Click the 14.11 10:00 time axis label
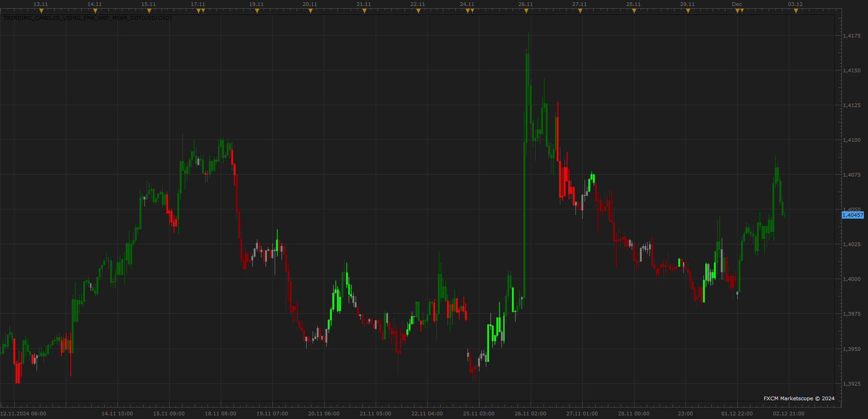Screen dimensions: 868x419 117,414
